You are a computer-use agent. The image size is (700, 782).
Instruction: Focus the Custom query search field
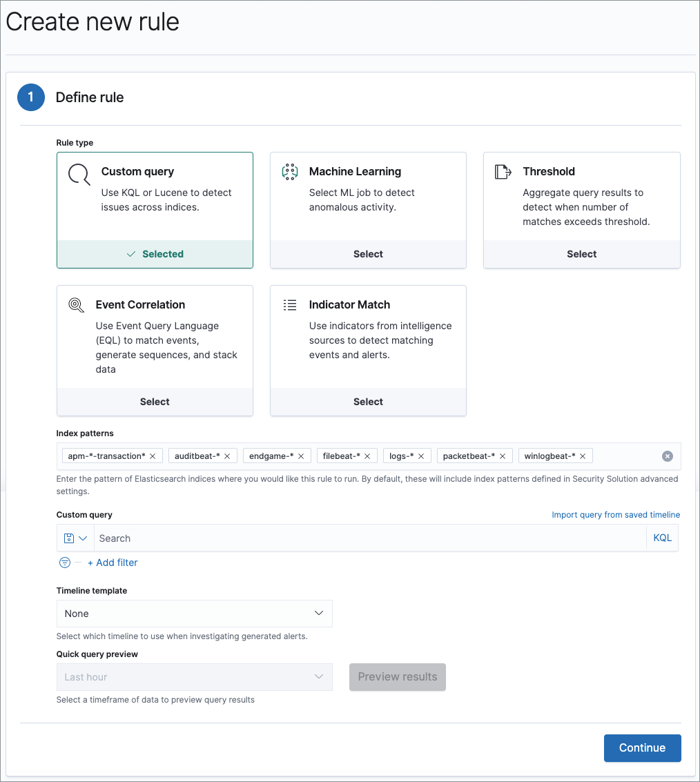(369, 538)
